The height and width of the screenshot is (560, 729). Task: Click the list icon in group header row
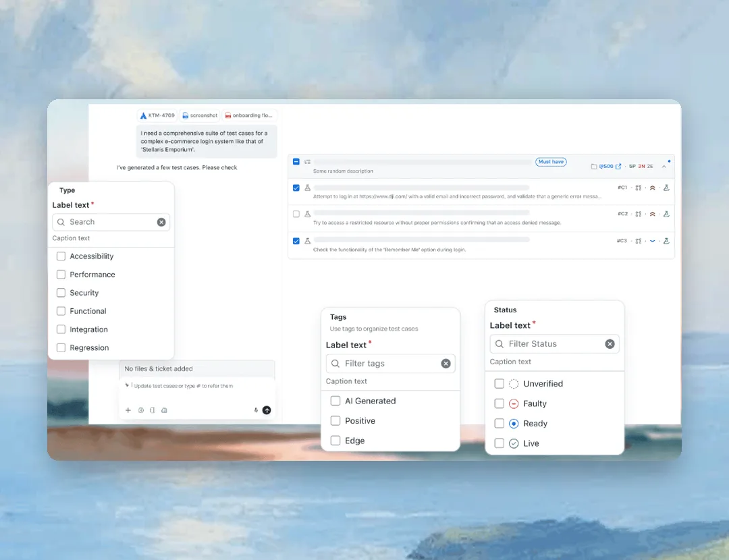pyautogui.click(x=307, y=162)
